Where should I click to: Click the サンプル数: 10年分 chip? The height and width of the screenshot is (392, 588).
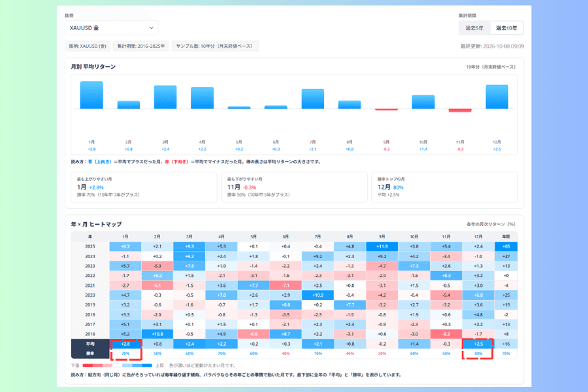(215, 46)
